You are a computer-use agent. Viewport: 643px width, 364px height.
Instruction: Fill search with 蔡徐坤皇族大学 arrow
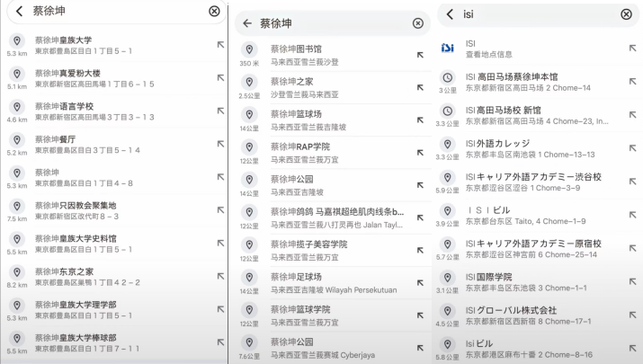pyautogui.click(x=220, y=45)
